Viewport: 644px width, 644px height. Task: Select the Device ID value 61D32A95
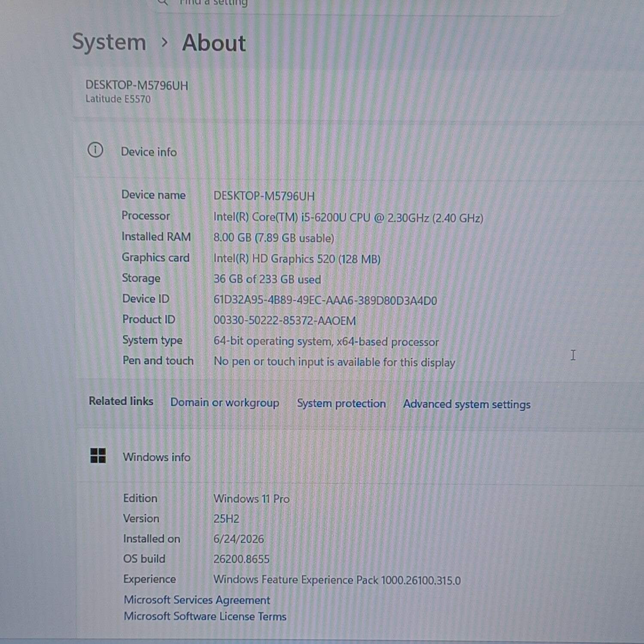tap(325, 300)
